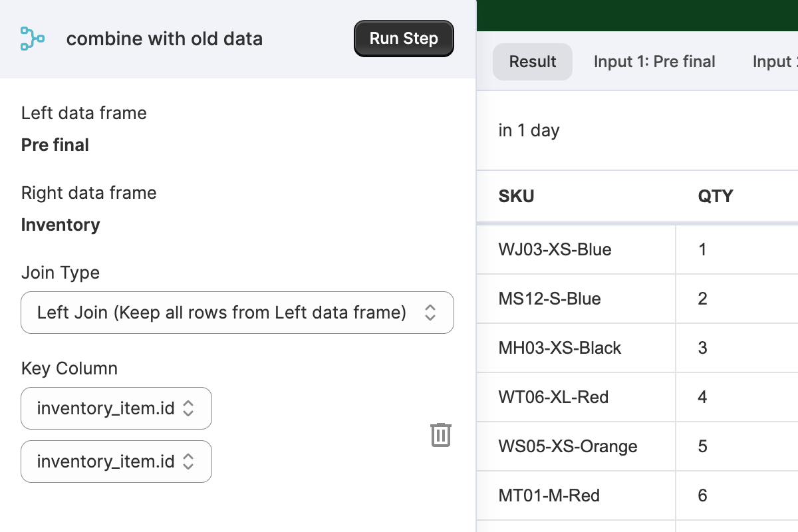Select the MS12-S-Blue SKU cell
Screen dimensions: 798x532
click(549, 299)
